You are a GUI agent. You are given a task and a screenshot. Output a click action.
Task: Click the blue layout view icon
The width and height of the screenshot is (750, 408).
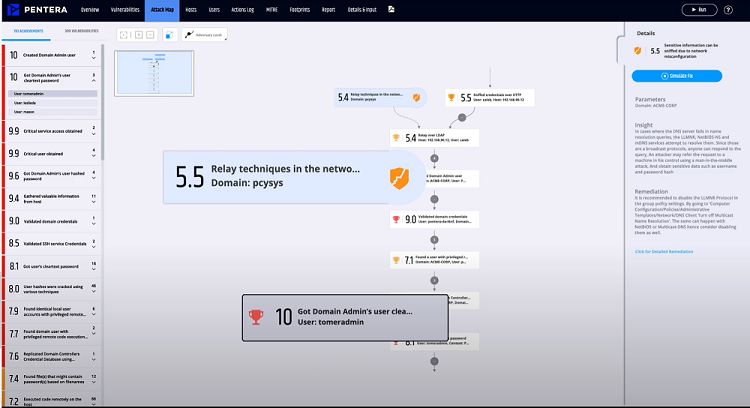click(167, 34)
